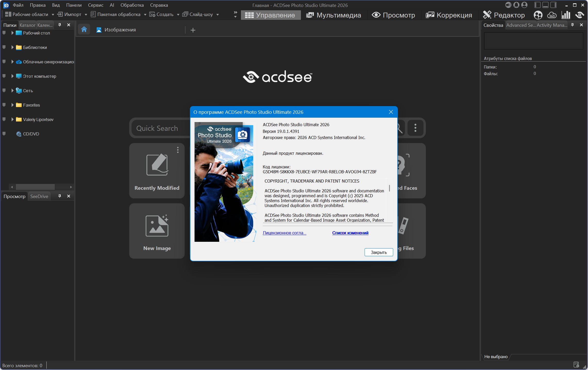The width and height of the screenshot is (588, 370).
Task: Expand the Этот компьютер tree node
Action: [12, 76]
